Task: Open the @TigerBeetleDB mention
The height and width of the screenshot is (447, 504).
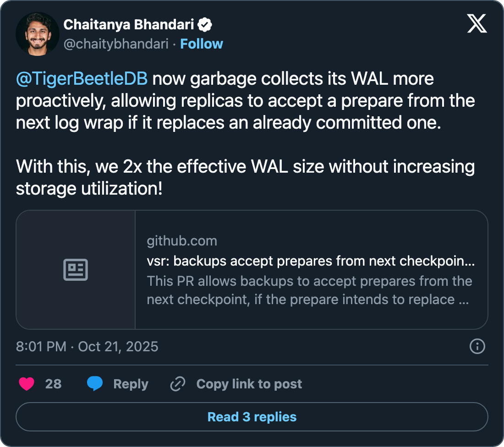Action: coord(82,79)
